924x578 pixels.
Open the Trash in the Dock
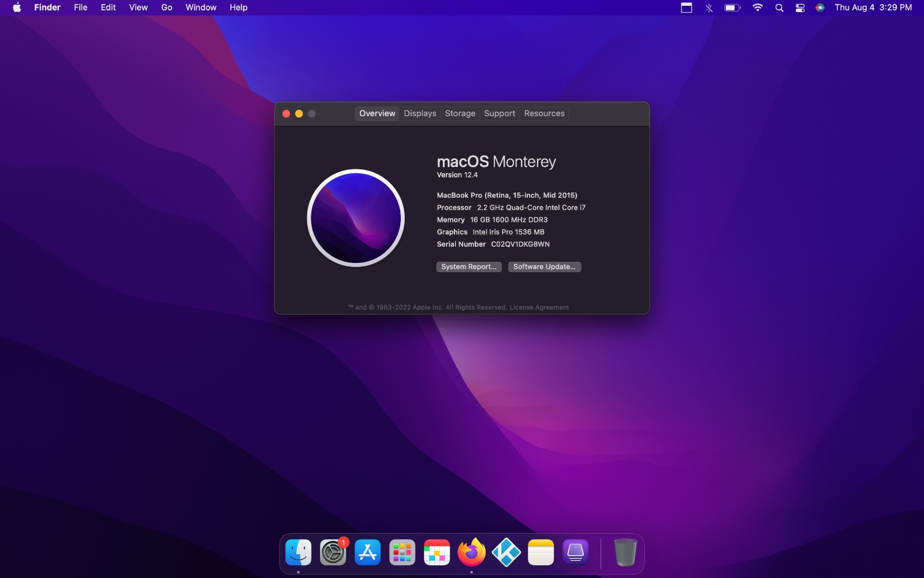pos(625,553)
